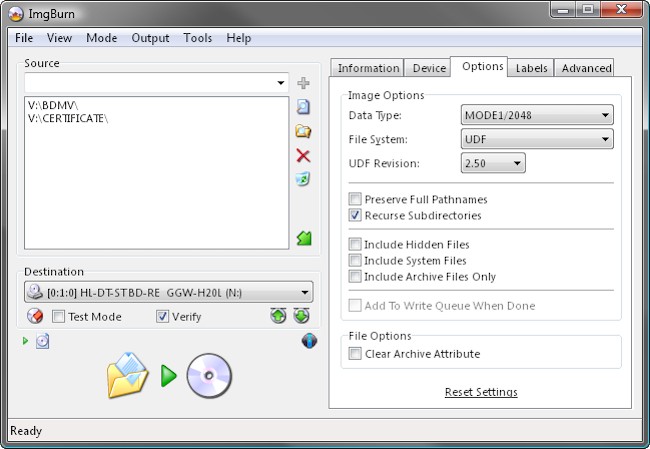Click the green arrow icon below source list
The image size is (650, 449).
pos(304,238)
